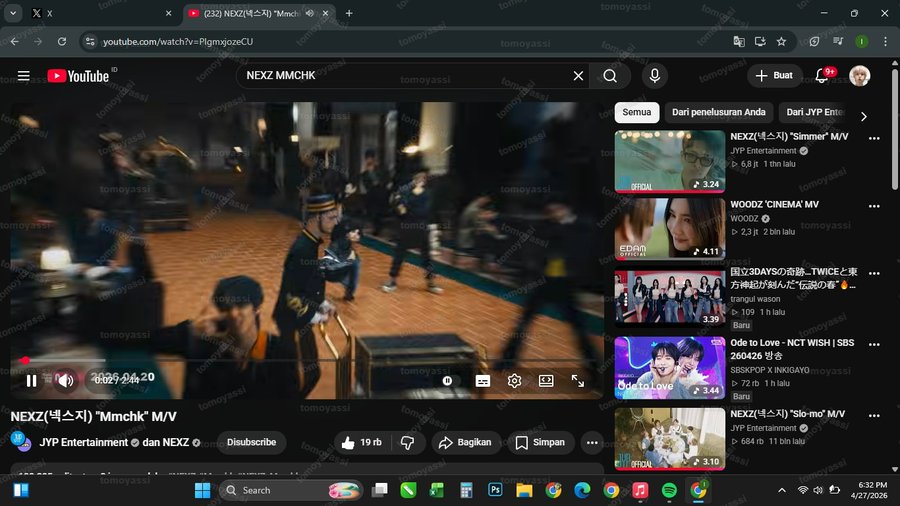The height and width of the screenshot is (506, 900).
Task: Open the Buat create menu
Action: (774, 76)
